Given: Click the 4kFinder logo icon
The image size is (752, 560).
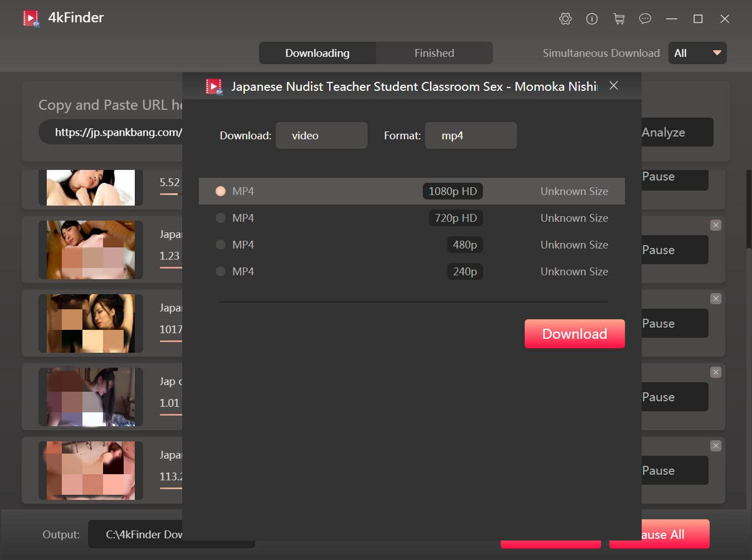Looking at the screenshot, I should point(31,18).
